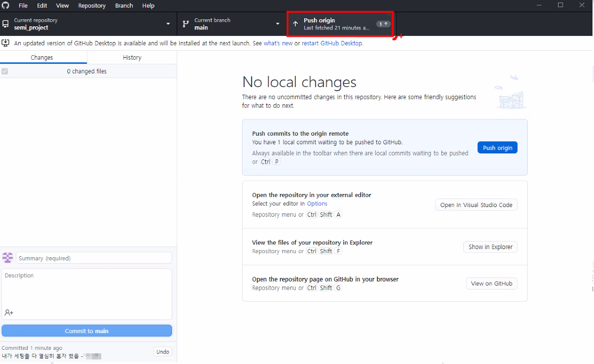Expand the Current repository dropdown arrow
The height and width of the screenshot is (364, 594).
(x=168, y=24)
